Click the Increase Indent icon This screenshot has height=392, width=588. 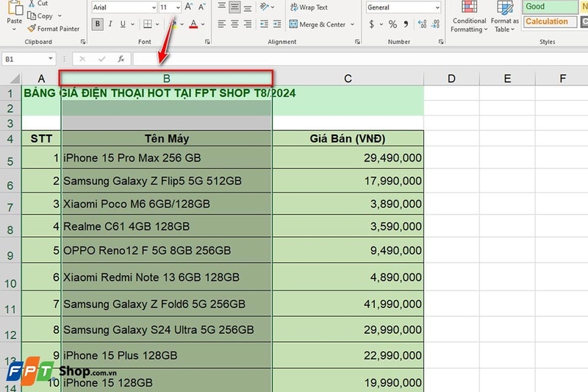277,24
